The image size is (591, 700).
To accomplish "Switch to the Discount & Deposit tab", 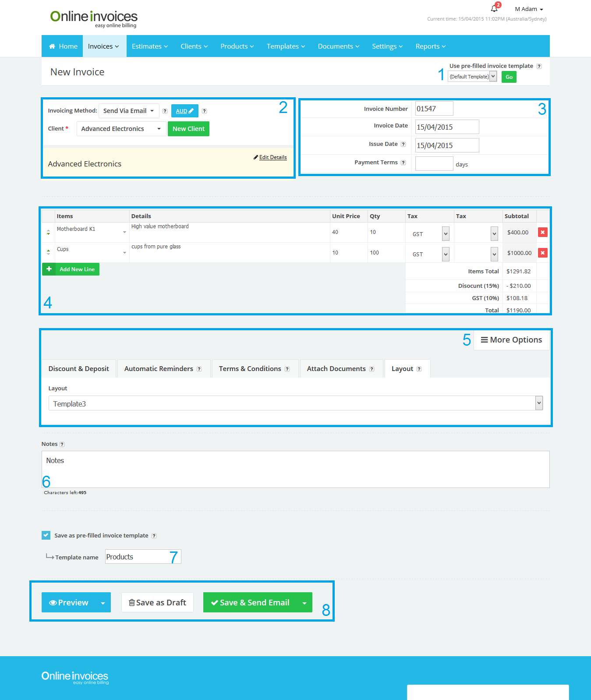I will [79, 369].
